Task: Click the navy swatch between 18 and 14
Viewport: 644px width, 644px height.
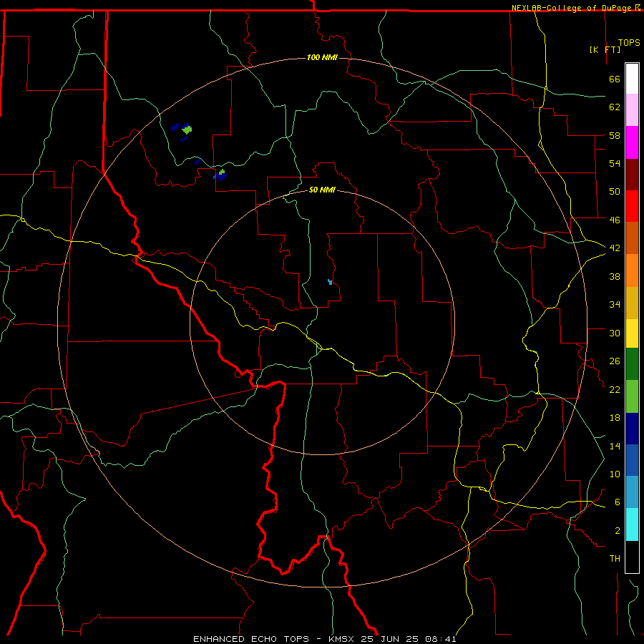Action: click(632, 429)
